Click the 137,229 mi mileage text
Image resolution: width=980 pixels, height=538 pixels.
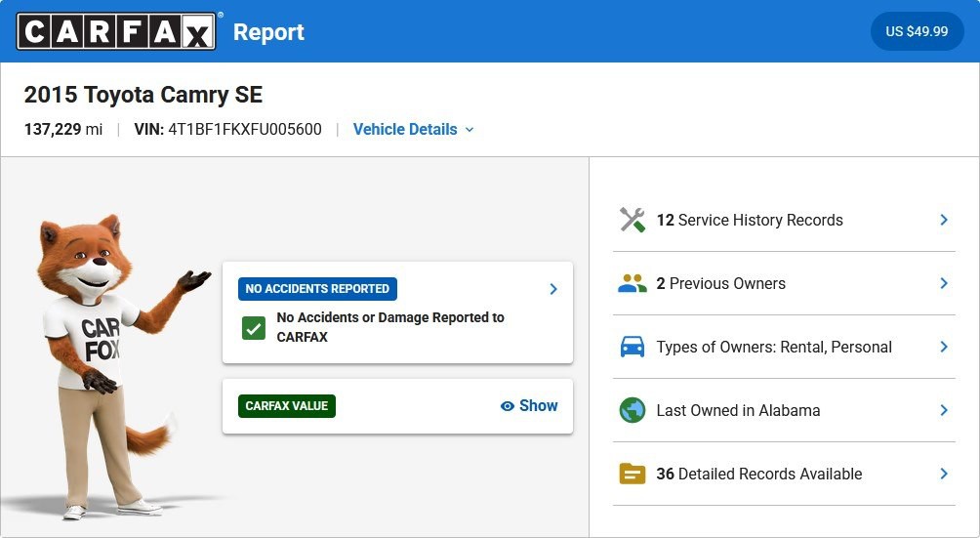point(63,129)
